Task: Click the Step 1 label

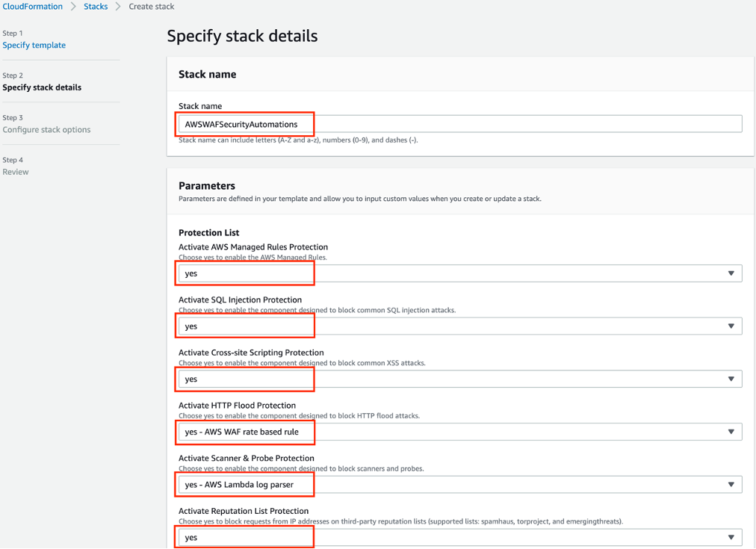Action: pyautogui.click(x=13, y=34)
